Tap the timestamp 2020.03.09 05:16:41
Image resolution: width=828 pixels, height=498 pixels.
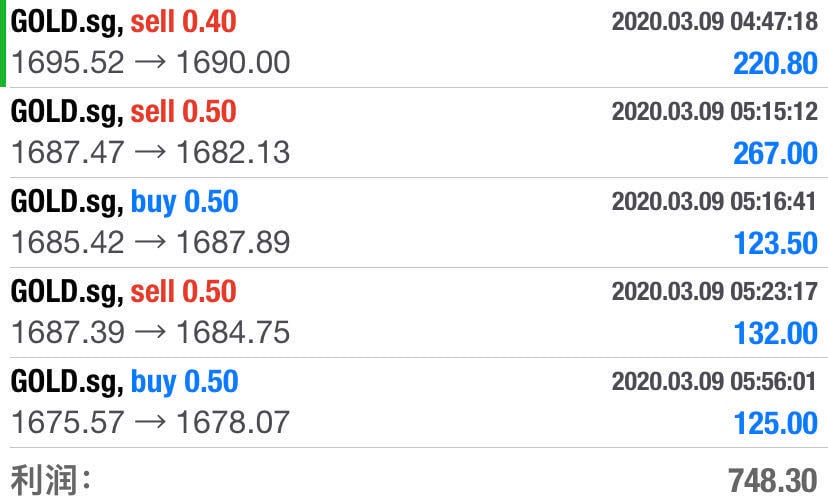tap(714, 201)
